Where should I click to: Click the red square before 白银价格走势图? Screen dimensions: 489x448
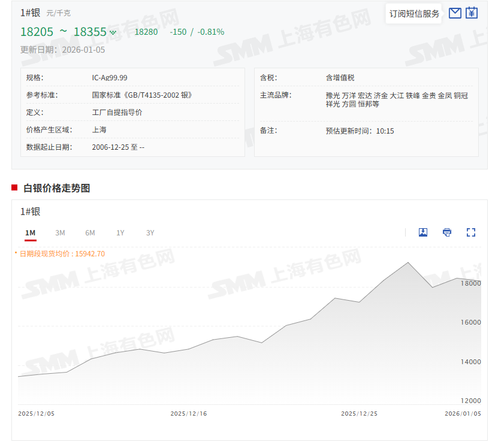coord(14,187)
